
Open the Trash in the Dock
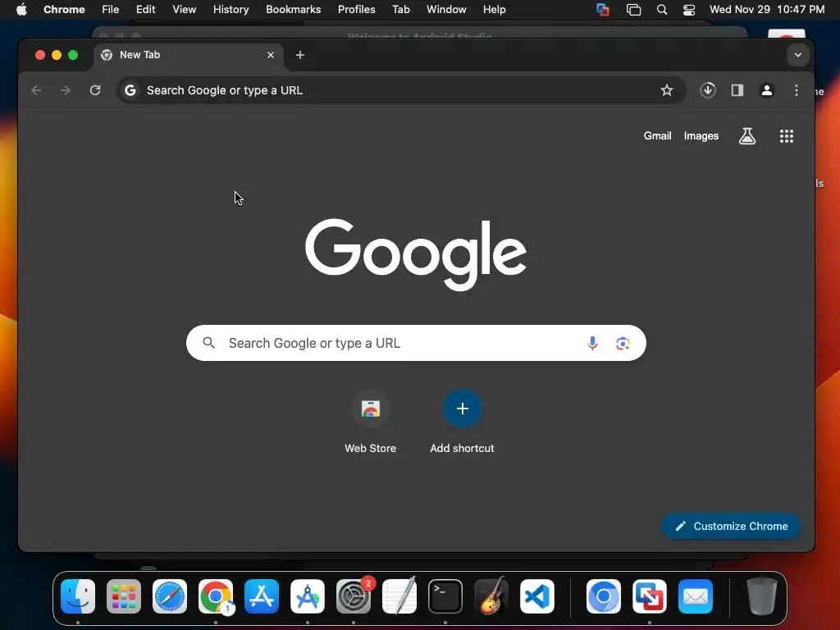pos(761,596)
